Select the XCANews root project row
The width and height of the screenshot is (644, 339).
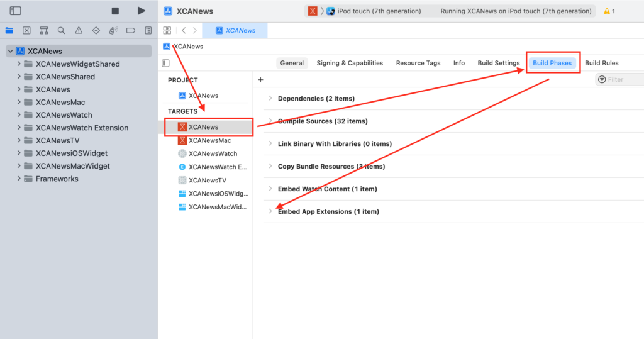(79, 52)
